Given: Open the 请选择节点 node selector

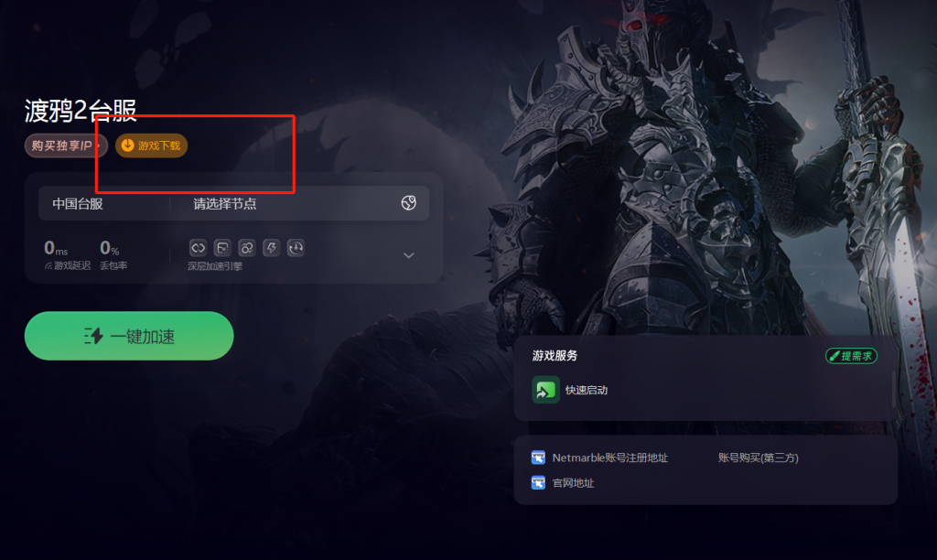Looking at the screenshot, I should point(299,204).
